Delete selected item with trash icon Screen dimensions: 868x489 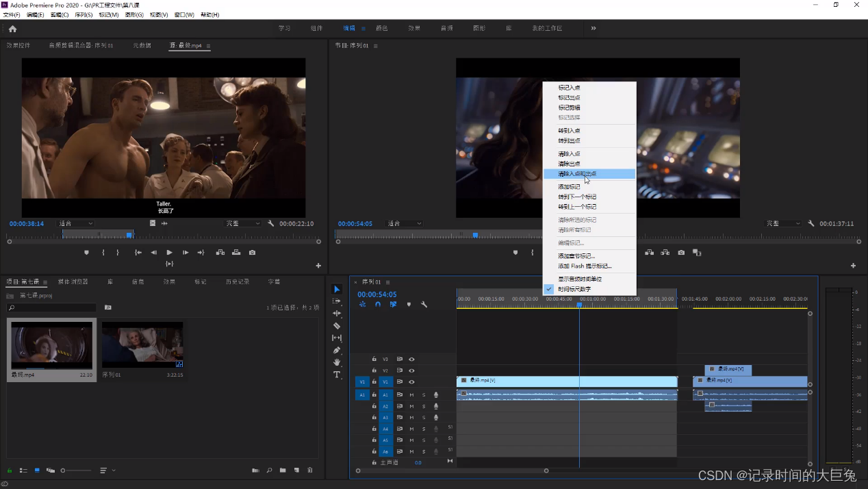click(310, 471)
